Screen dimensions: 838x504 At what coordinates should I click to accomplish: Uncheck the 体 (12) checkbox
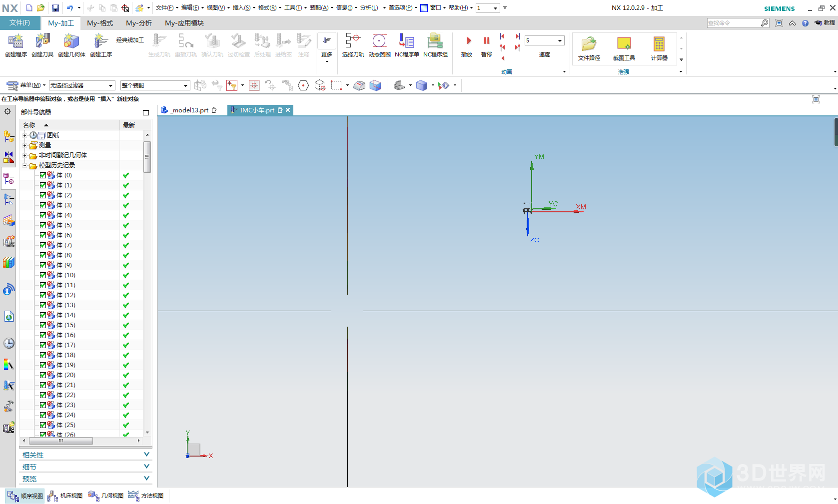click(x=43, y=295)
